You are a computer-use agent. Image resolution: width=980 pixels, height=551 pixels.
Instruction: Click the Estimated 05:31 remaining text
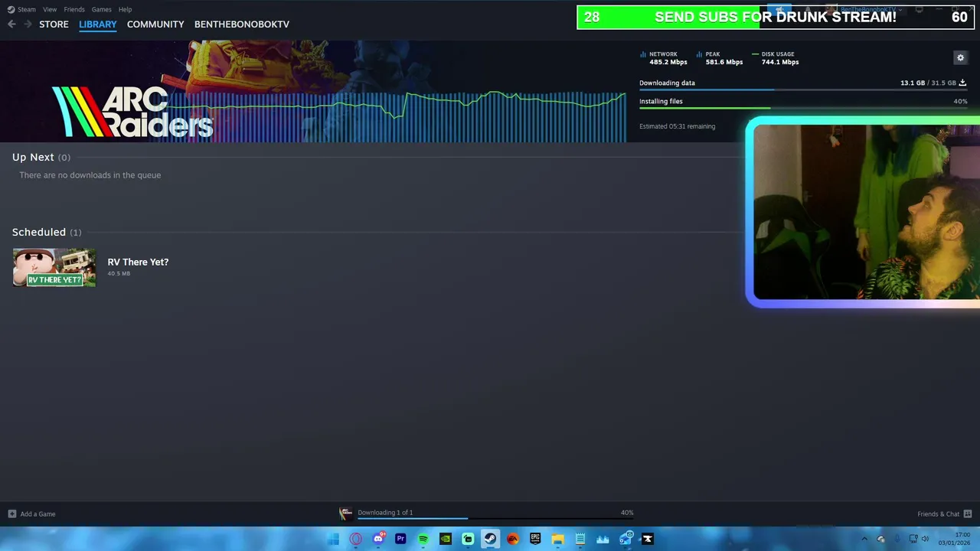pyautogui.click(x=678, y=126)
